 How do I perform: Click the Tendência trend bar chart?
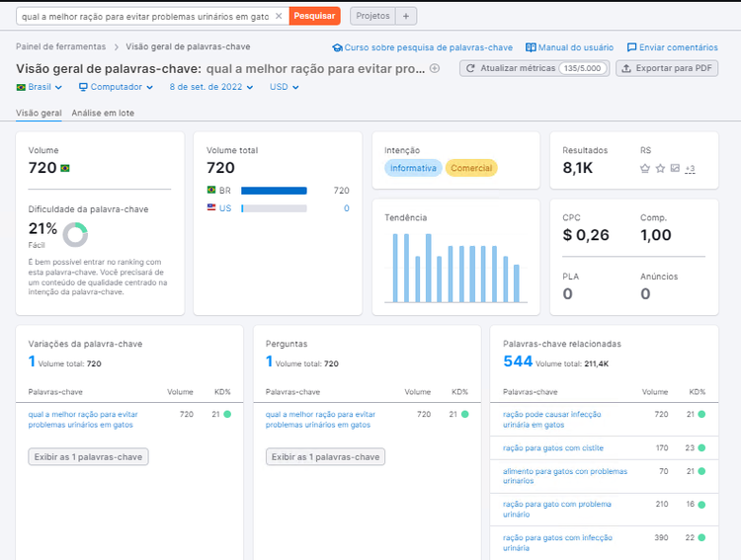(x=456, y=268)
